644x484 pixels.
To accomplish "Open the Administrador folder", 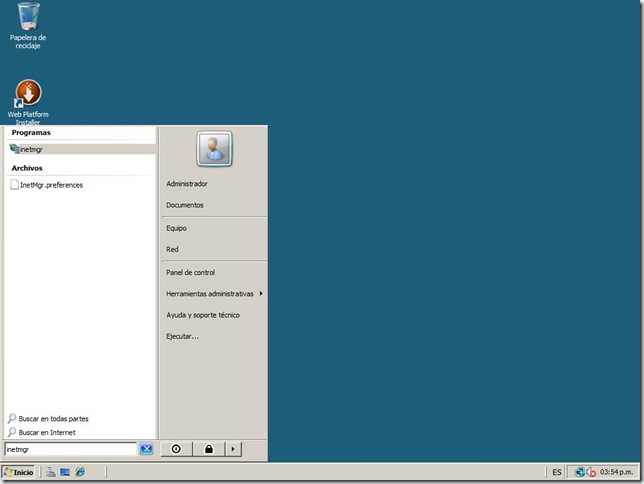I will click(x=187, y=184).
